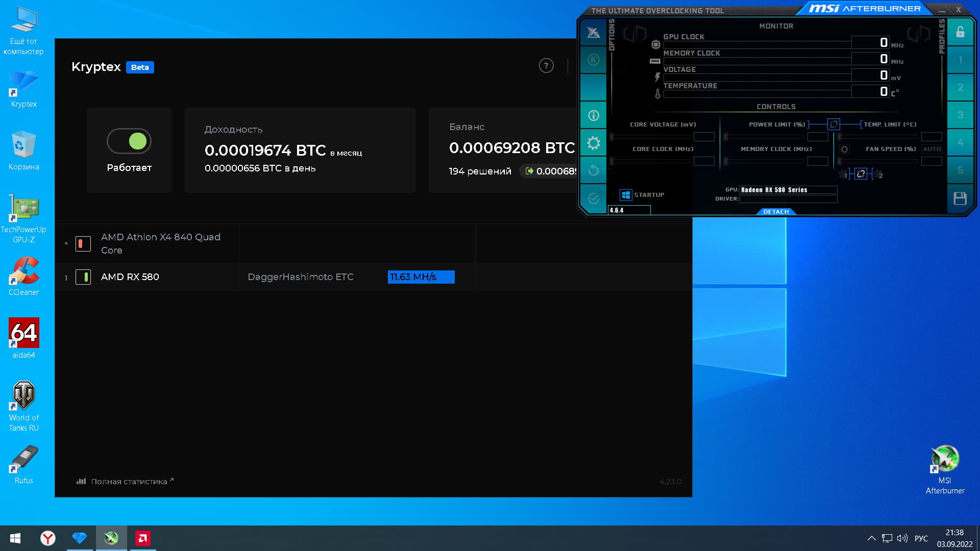
Task: Open World of Tanks RU shortcut
Action: tap(24, 407)
